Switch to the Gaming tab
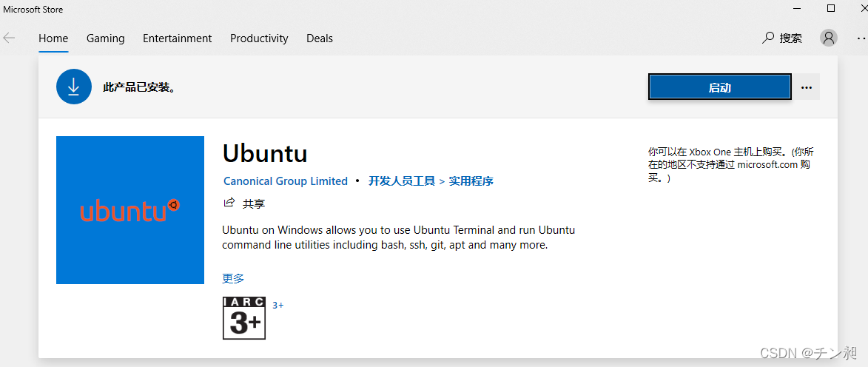 [105, 38]
